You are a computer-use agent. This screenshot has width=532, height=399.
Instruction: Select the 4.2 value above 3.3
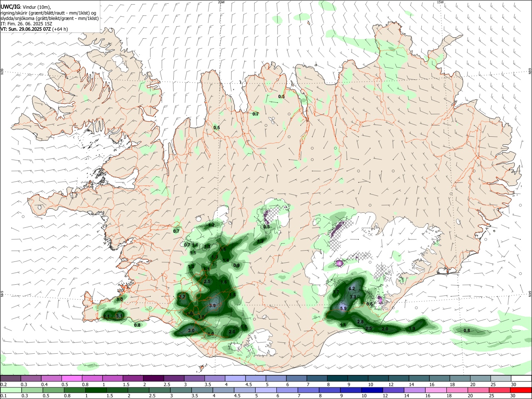click(x=352, y=289)
